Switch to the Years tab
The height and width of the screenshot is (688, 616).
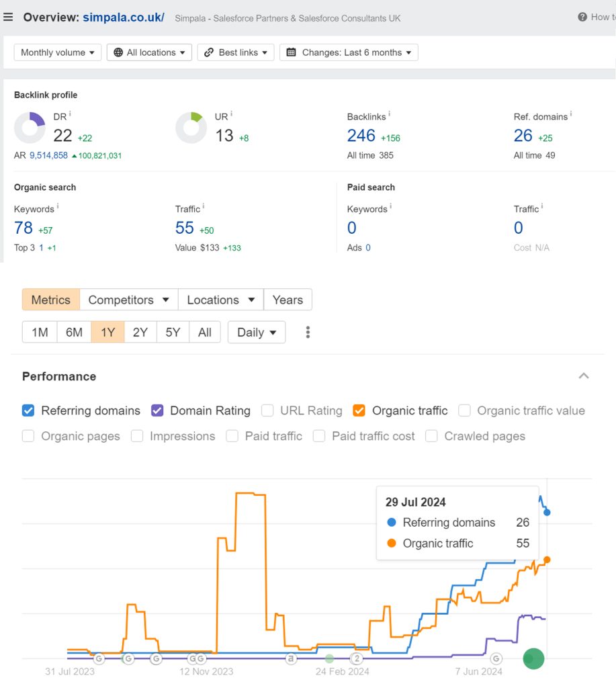click(x=288, y=300)
